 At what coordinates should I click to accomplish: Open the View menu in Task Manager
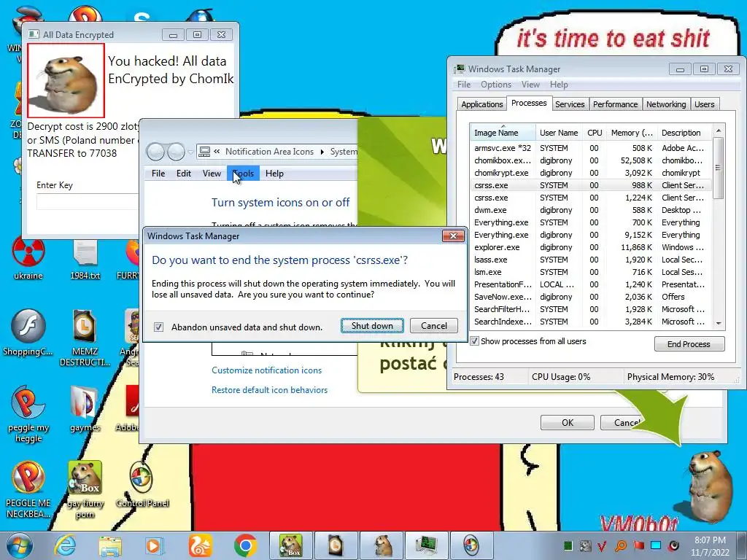[x=530, y=85]
